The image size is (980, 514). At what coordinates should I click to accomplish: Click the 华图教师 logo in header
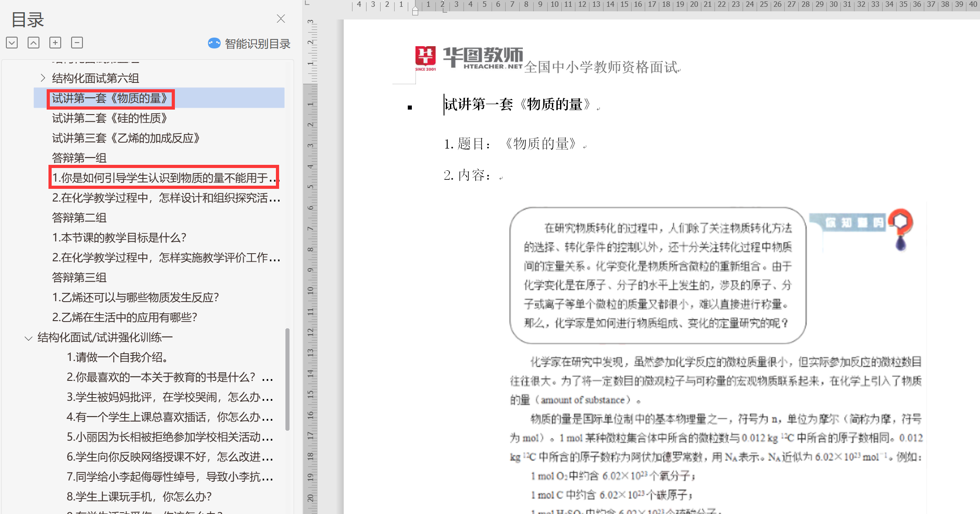[469, 59]
